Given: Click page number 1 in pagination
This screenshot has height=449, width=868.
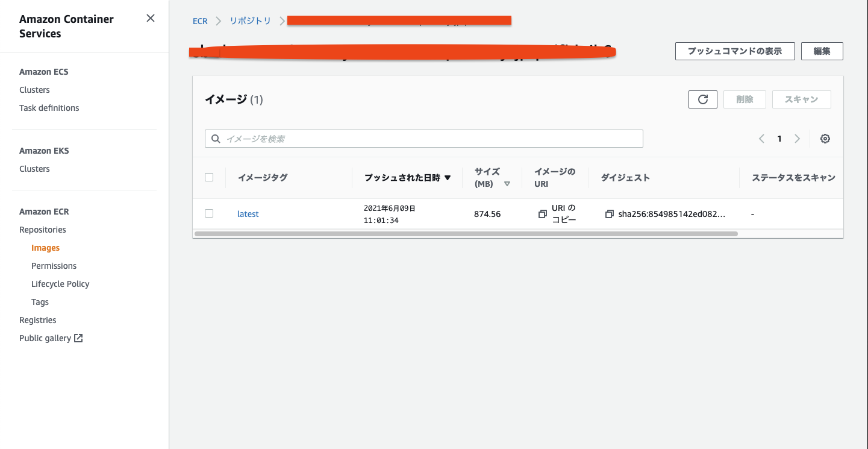Looking at the screenshot, I should 779,139.
